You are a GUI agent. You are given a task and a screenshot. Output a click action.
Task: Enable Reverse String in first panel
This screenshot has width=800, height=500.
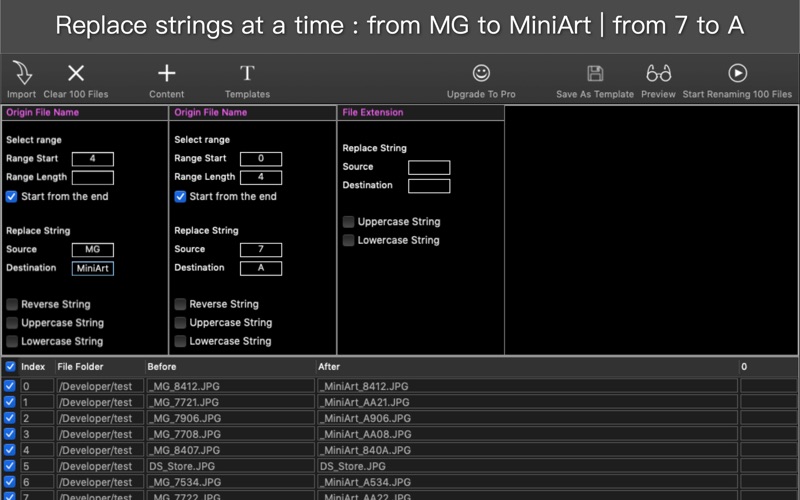pyautogui.click(x=12, y=305)
